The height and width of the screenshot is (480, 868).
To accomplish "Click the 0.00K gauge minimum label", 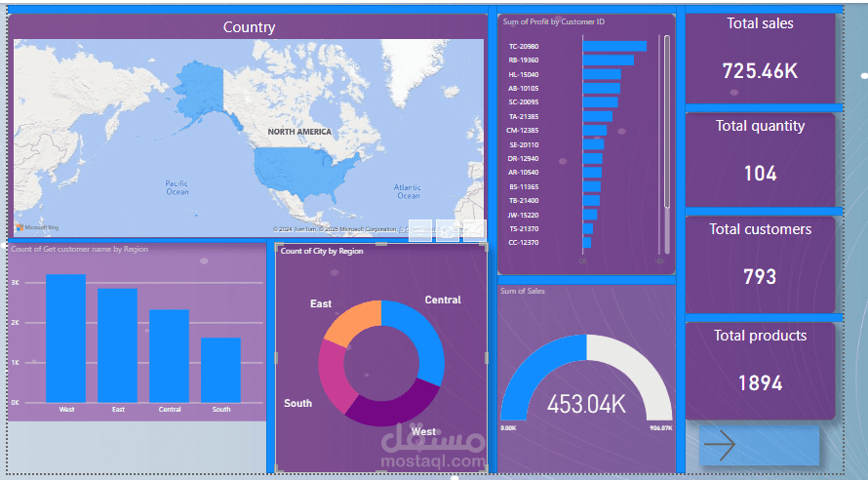I will tap(508, 428).
